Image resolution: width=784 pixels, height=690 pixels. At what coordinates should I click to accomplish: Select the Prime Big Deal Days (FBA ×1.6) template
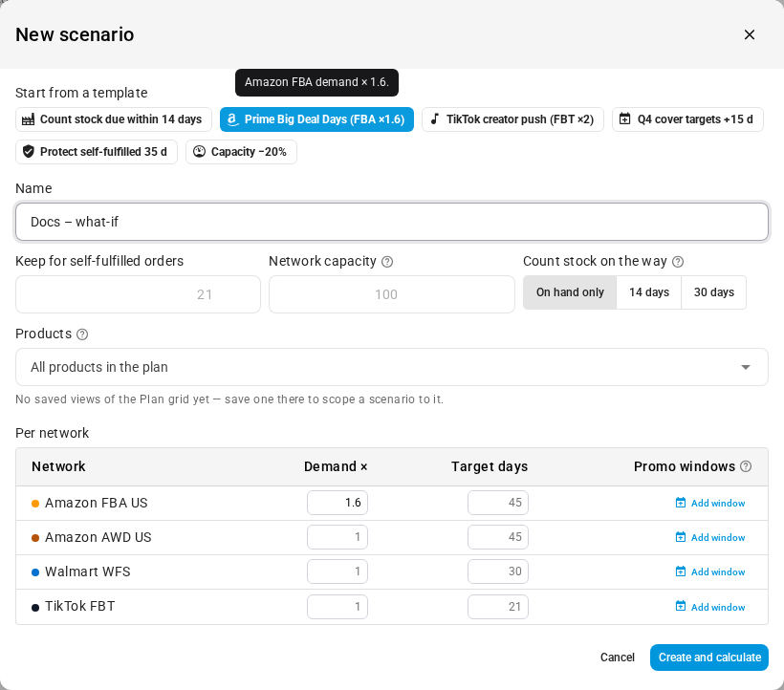point(316,119)
